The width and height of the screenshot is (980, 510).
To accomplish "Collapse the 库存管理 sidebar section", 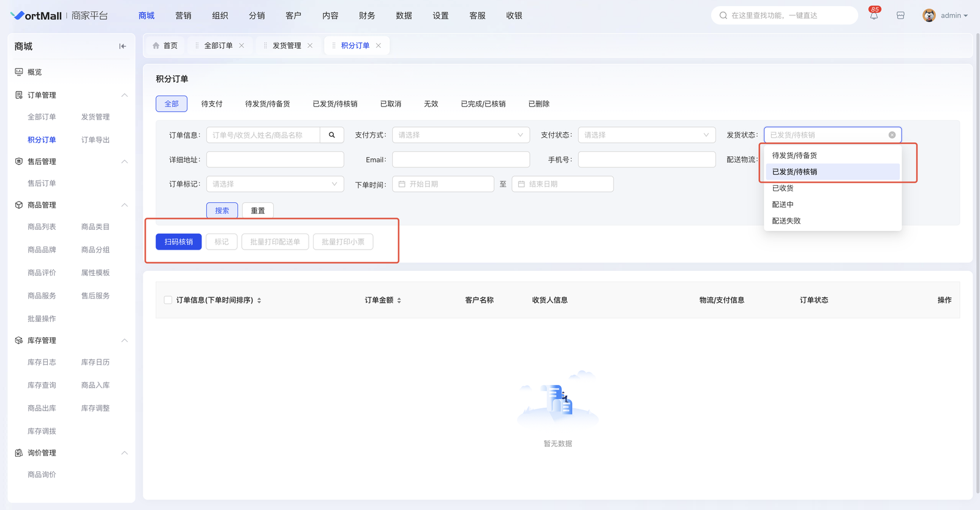I will pos(124,341).
